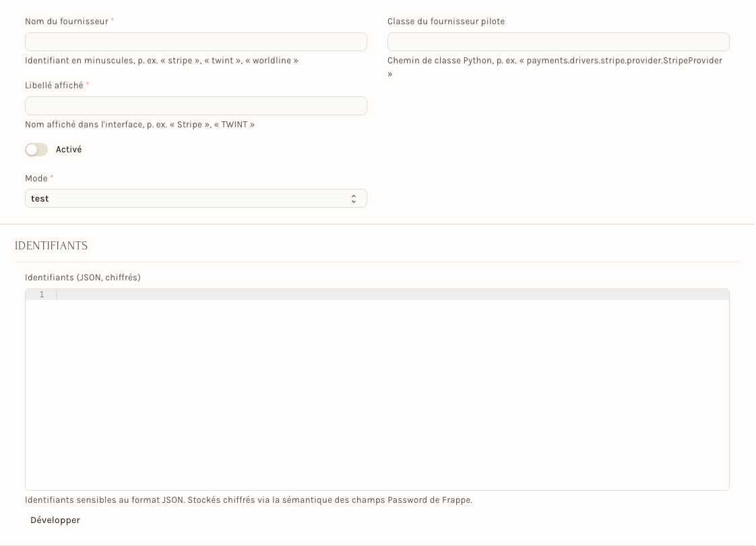Focus the Classe du fournisseur pilote field
Image resolution: width=756 pixels, height=546 pixels.
tap(559, 42)
